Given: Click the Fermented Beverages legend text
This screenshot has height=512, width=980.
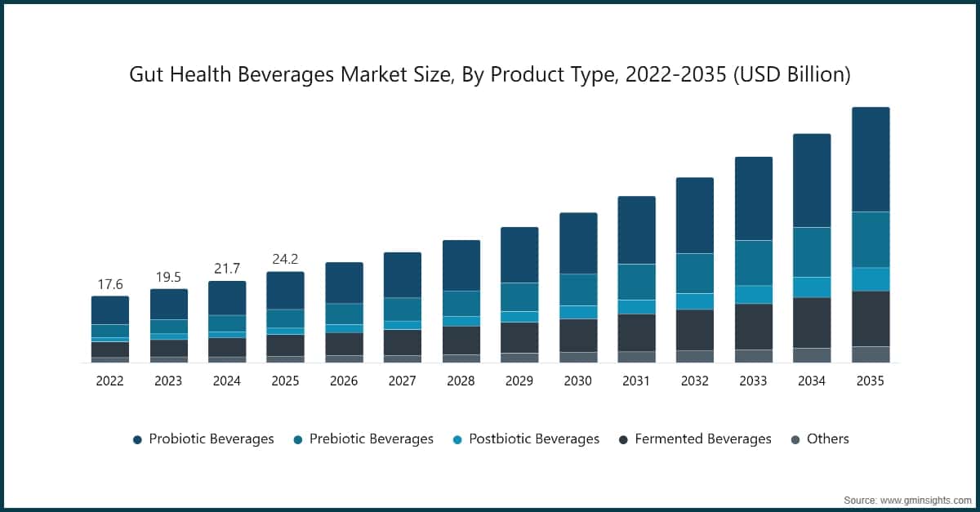Looking at the screenshot, I should (706, 439).
